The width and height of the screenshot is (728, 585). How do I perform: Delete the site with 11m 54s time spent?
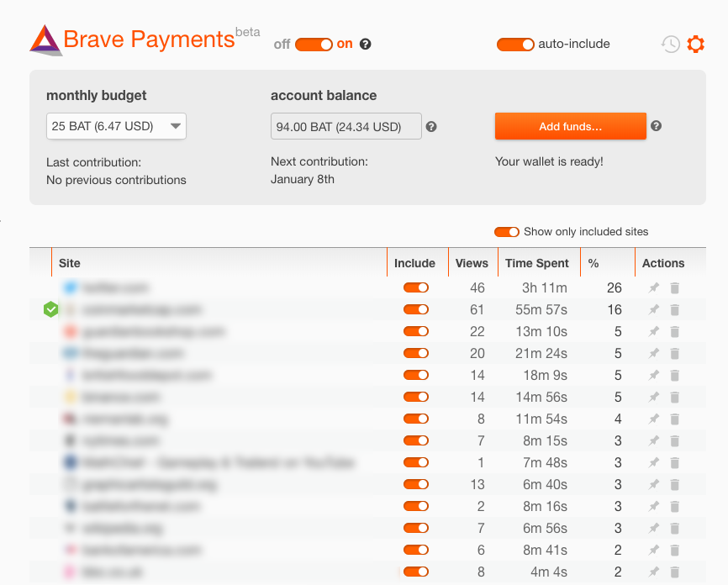pyautogui.click(x=674, y=419)
